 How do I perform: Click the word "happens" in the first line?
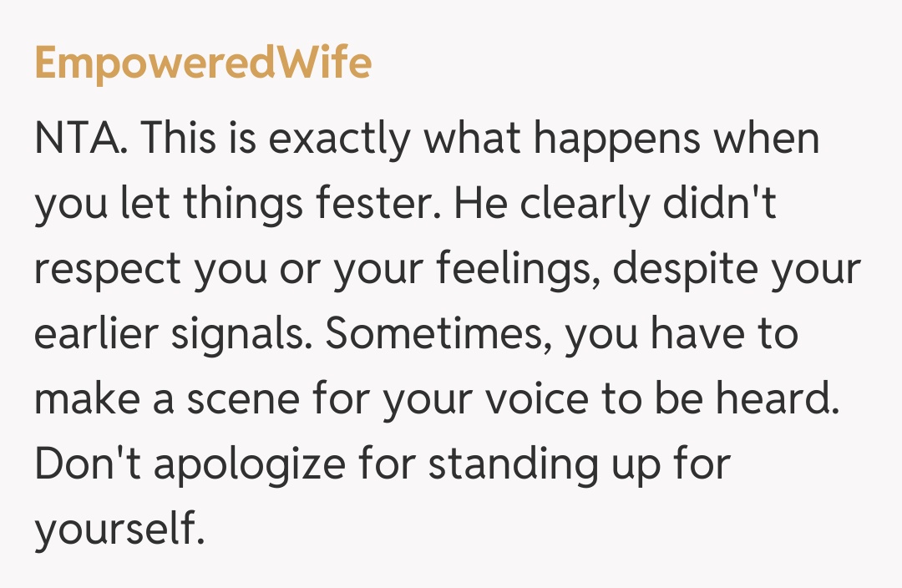[612, 139]
